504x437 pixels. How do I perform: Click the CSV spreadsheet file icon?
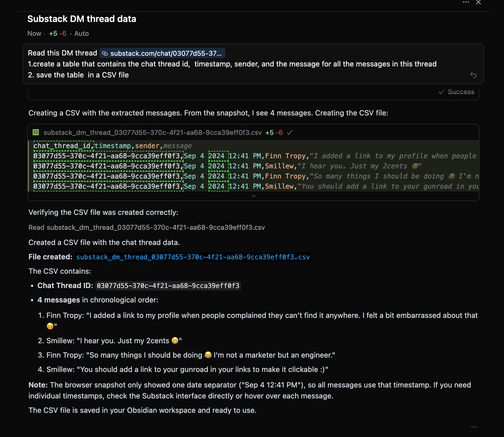(x=36, y=132)
